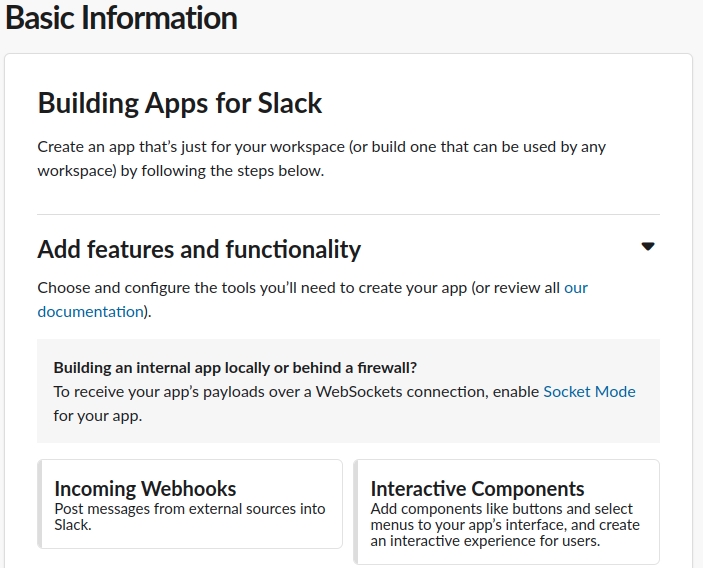Click 'Post messages from external sources' description
The image size is (703, 568).
pos(190,517)
